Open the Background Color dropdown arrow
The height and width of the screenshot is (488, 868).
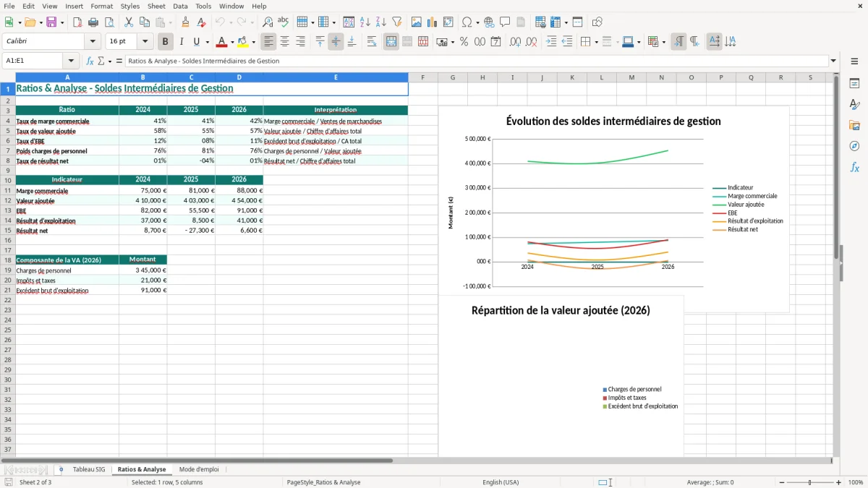253,42
